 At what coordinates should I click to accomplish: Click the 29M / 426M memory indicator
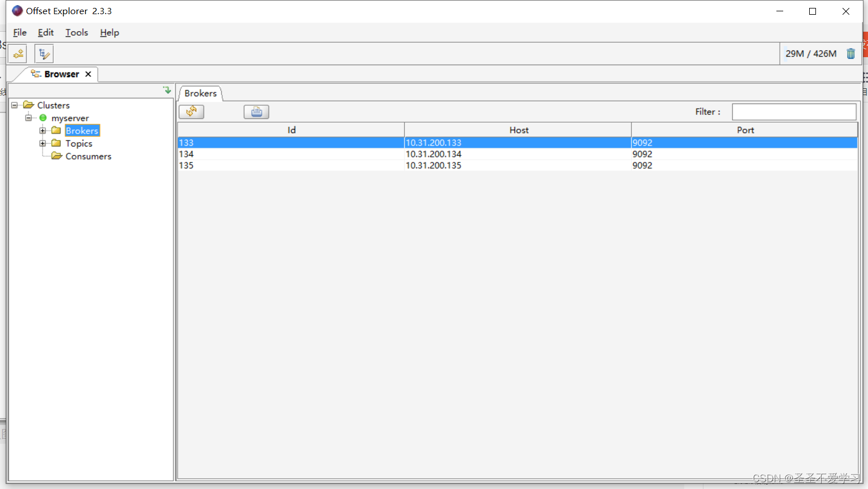coord(811,54)
